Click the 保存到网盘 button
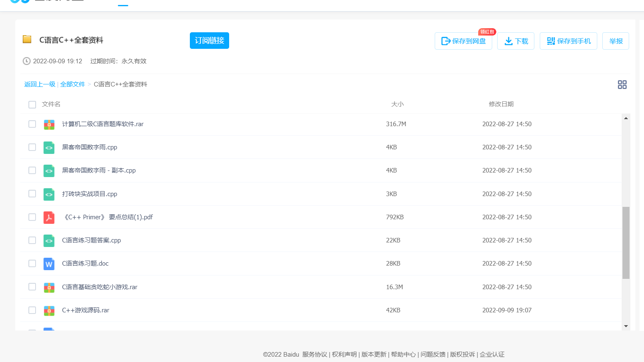This screenshot has height=362, width=644. click(x=463, y=41)
